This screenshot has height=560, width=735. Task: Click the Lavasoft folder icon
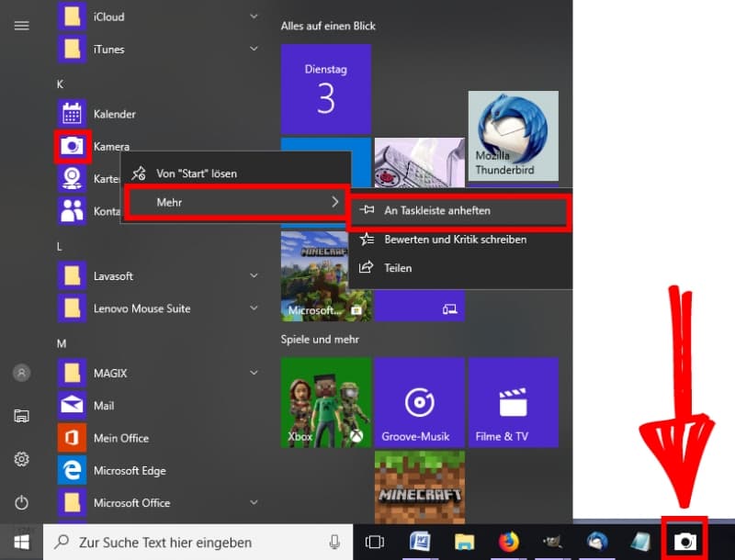72,275
